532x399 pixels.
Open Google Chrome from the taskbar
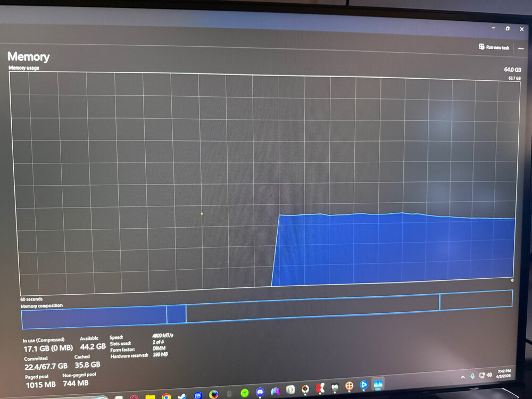pos(166,396)
